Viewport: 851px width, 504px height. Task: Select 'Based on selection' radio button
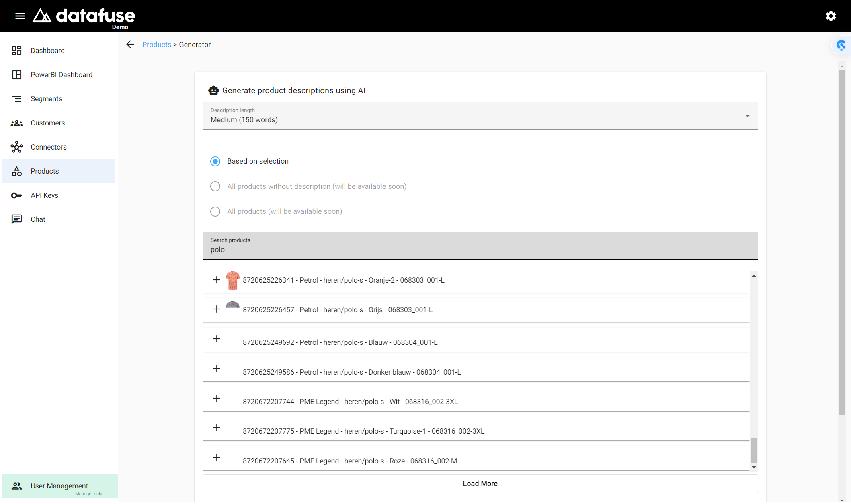click(215, 161)
